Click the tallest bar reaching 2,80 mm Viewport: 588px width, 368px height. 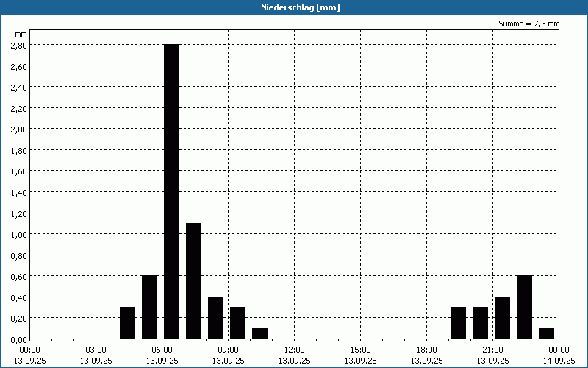point(171,191)
